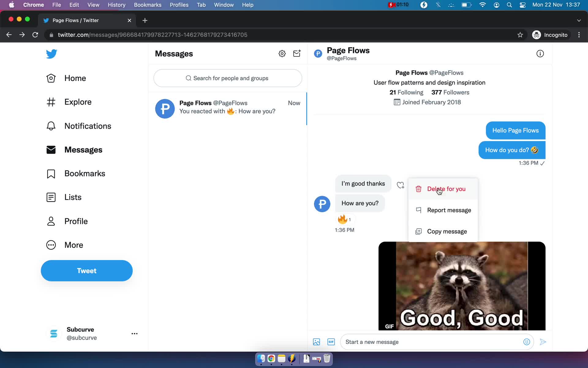
Task: Click the Twitter bird logo
Action: (x=51, y=54)
